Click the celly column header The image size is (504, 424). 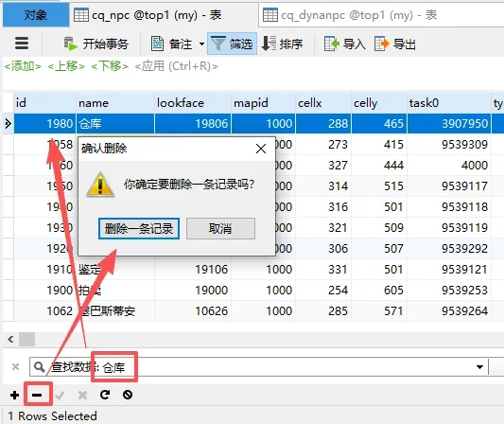pyautogui.click(x=378, y=103)
